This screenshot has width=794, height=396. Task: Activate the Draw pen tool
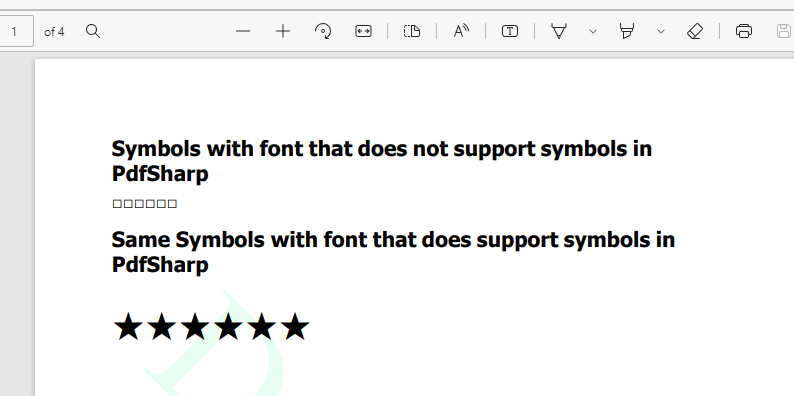click(559, 31)
